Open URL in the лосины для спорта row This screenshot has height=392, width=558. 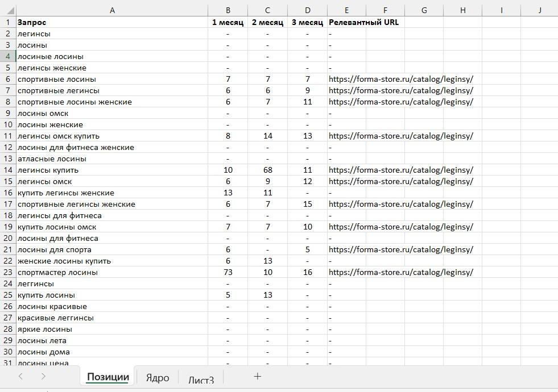coord(400,250)
